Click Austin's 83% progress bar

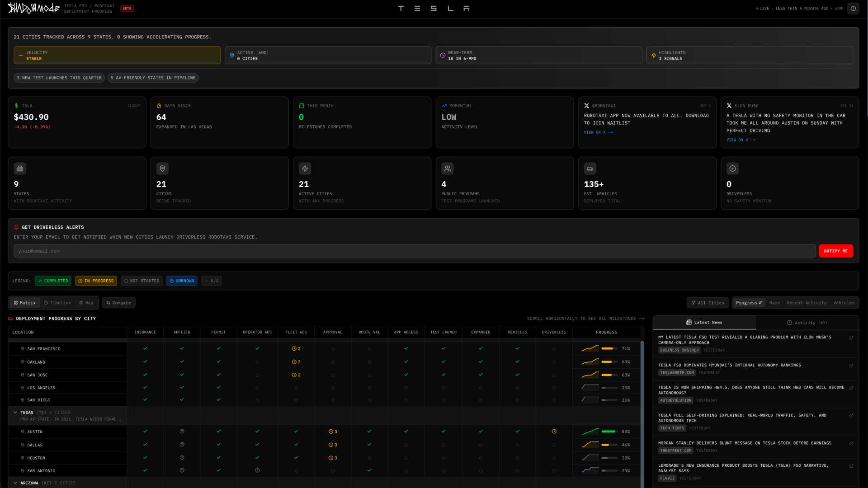click(x=609, y=432)
